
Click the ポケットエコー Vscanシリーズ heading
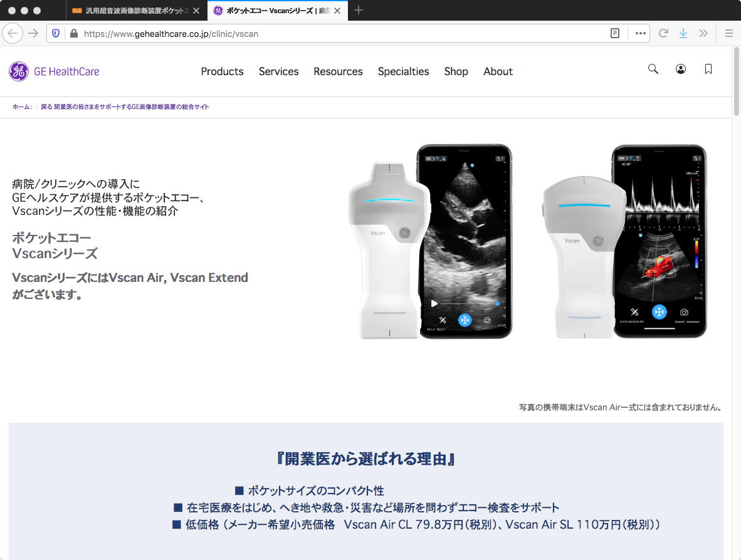pos(55,246)
